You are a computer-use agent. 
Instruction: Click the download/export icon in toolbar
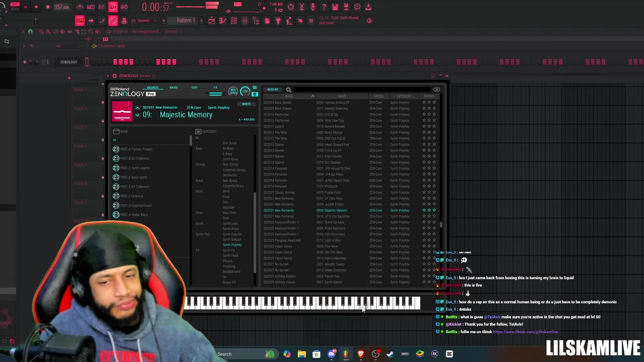[x=368, y=7]
